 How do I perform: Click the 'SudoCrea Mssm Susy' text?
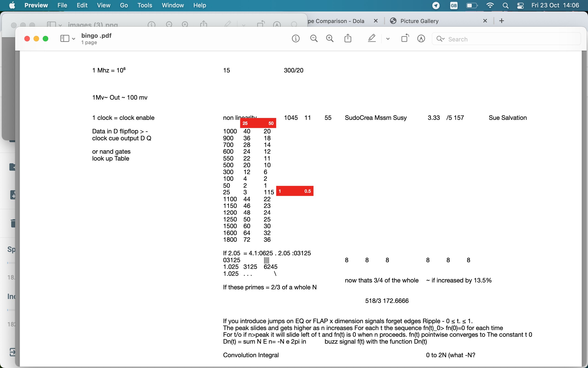coord(376,118)
